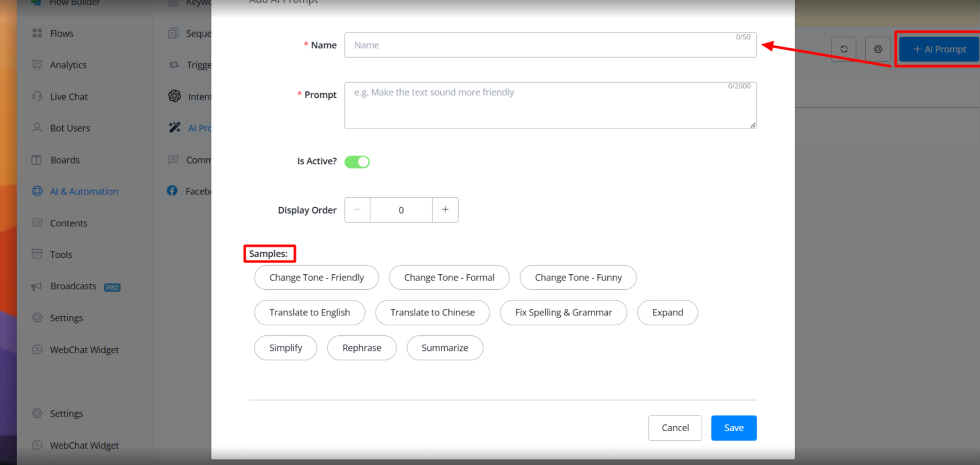Go to Flows in the sidebar
The image size is (980, 465).
tap(61, 34)
